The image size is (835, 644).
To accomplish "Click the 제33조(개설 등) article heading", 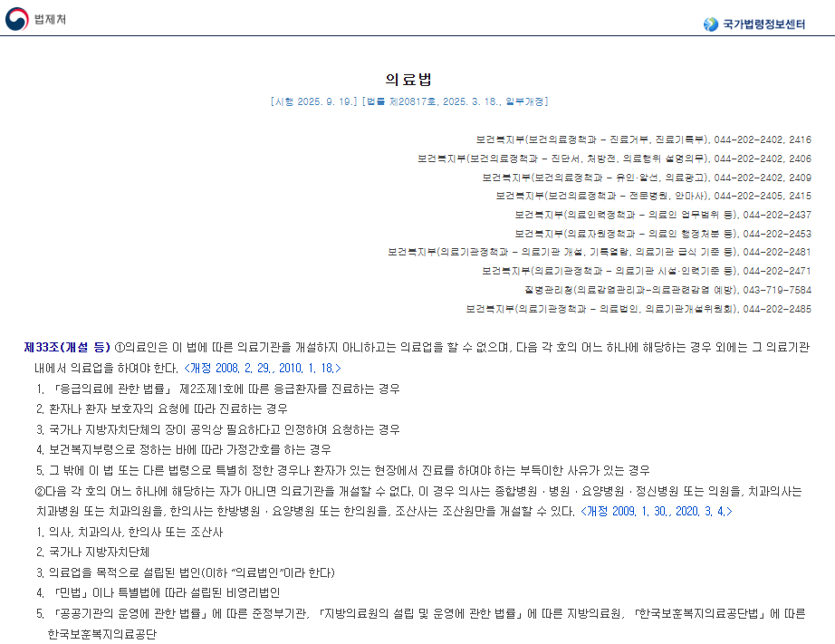I will point(67,347).
